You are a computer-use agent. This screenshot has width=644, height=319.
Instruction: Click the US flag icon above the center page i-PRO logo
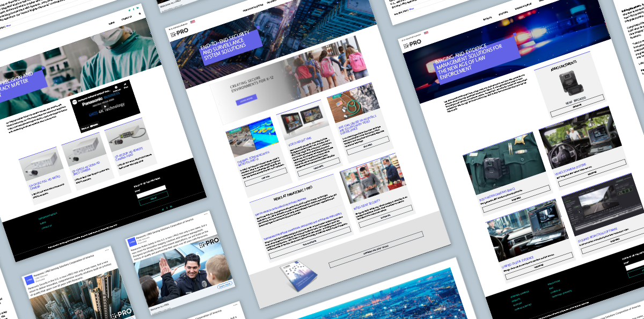pyautogui.click(x=193, y=23)
